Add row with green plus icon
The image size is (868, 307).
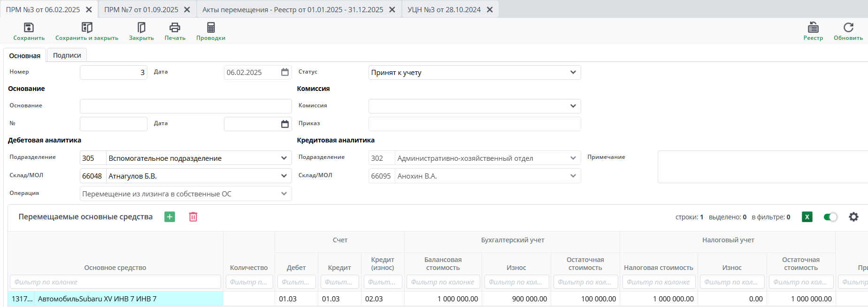(169, 217)
